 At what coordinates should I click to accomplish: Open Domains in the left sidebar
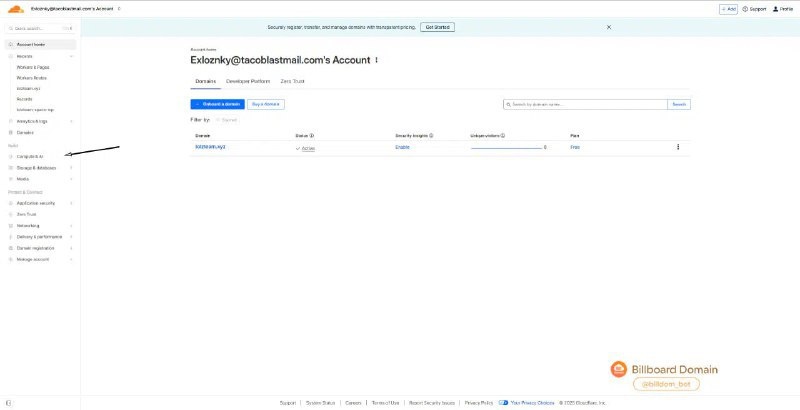(x=25, y=133)
